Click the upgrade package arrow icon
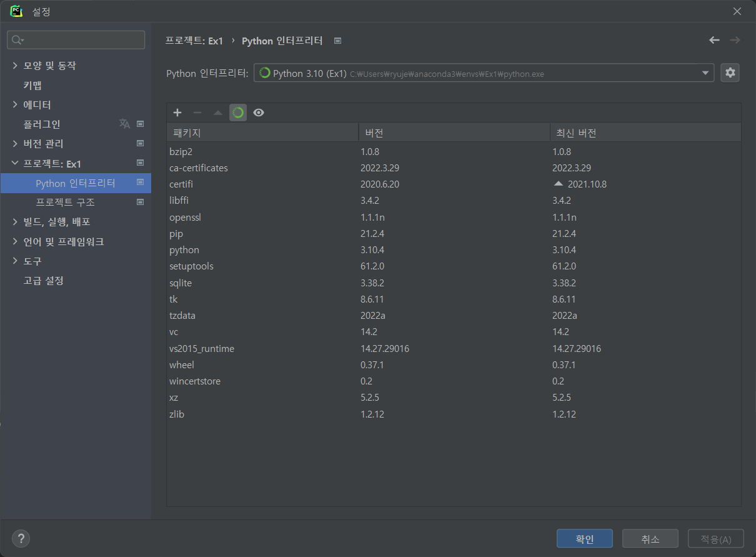 click(217, 113)
